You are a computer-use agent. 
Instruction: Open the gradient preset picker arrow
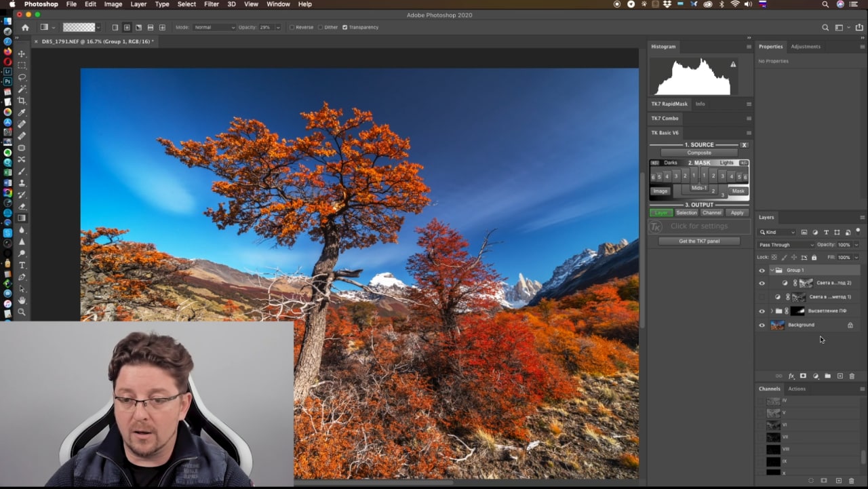point(98,28)
